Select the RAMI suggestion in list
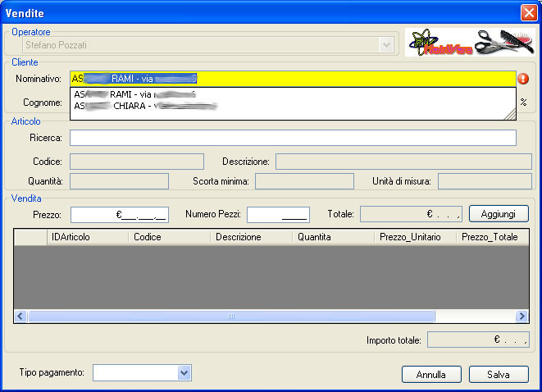 click(293, 94)
